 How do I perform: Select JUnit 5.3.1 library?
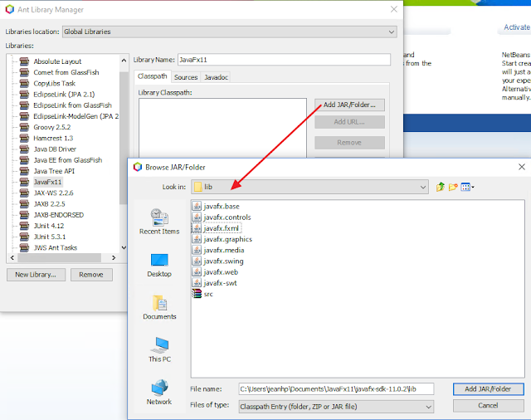click(50, 237)
